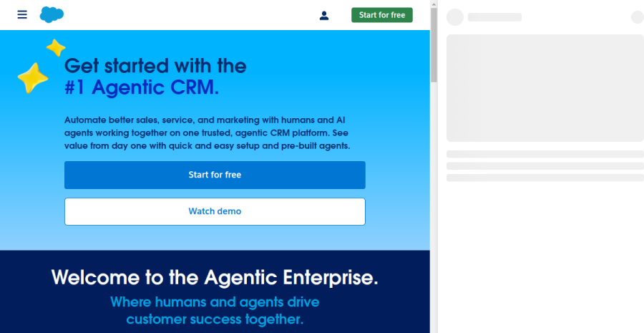Open the user account login icon
The height and width of the screenshot is (333, 644).
[x=324, y=16]
